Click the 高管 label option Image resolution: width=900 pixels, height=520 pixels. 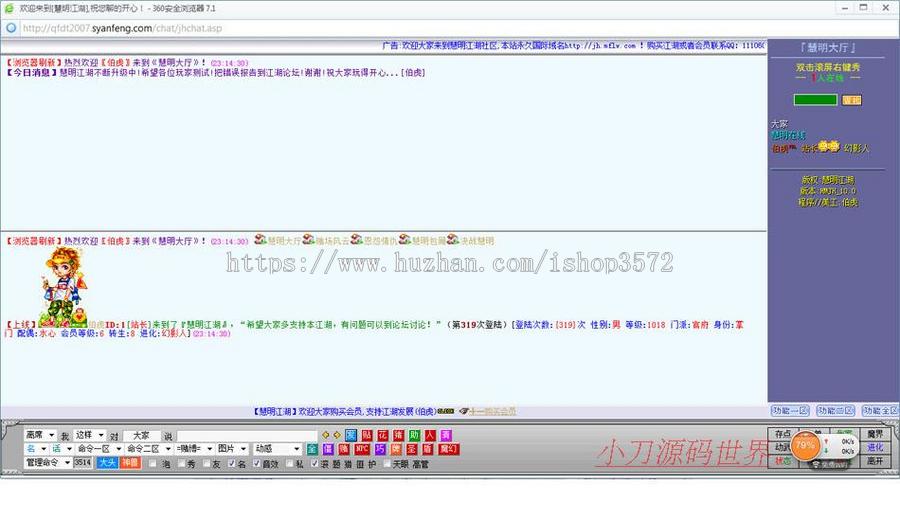(x=420, y=464)
